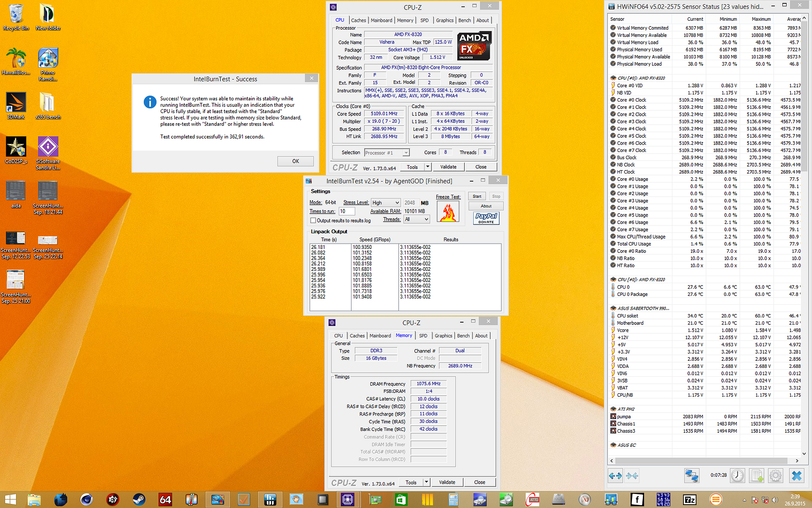Click the HWiNFO expand columns arrows icon
The image size is (812, 508).
(615, 476)
